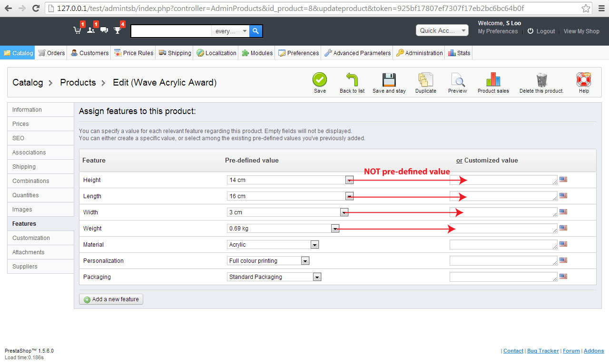Click the Back to list arrow icon

[352, 79]
